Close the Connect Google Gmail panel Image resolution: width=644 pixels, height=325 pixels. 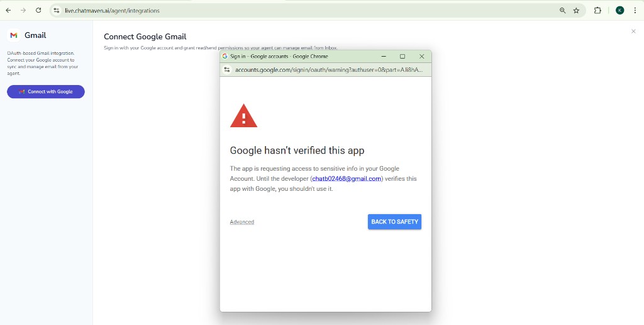pos(633,31)
